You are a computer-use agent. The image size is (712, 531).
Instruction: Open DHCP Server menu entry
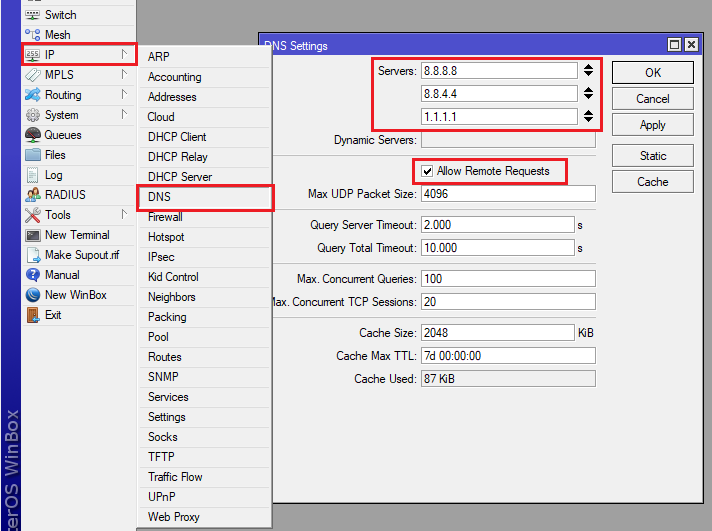coord(204,177)
